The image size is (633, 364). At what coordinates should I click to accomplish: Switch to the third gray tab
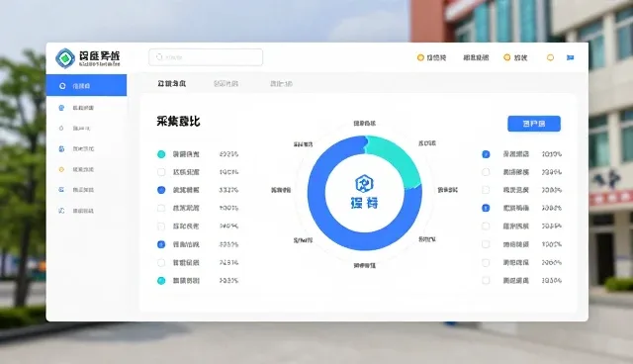pos(281,84)
